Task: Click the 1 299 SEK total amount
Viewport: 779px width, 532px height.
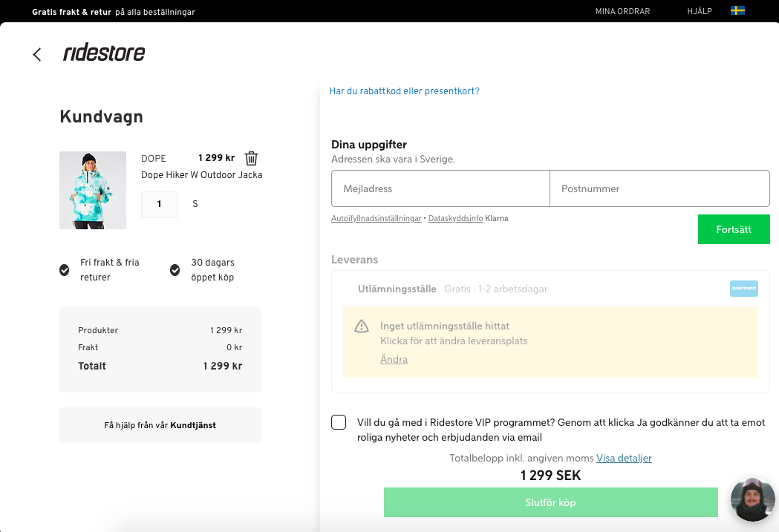Action: [x=550, y=476]
